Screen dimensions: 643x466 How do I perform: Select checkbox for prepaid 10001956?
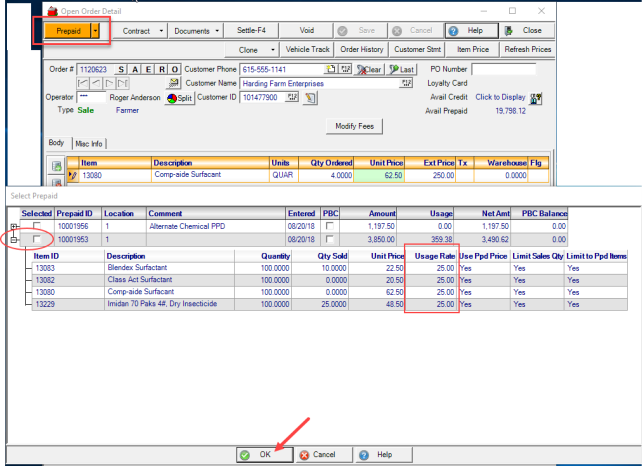click(37, 227)
